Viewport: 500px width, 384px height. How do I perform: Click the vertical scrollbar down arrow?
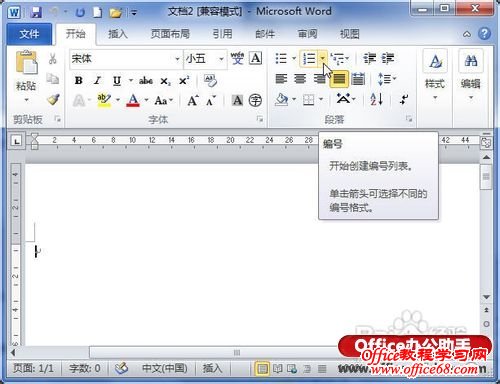(x=486, y=297)
